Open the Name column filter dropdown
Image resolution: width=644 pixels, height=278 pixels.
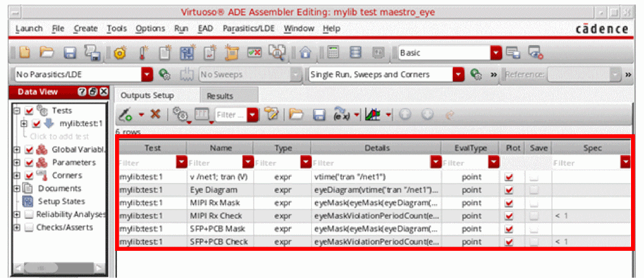tap(247, 162)
